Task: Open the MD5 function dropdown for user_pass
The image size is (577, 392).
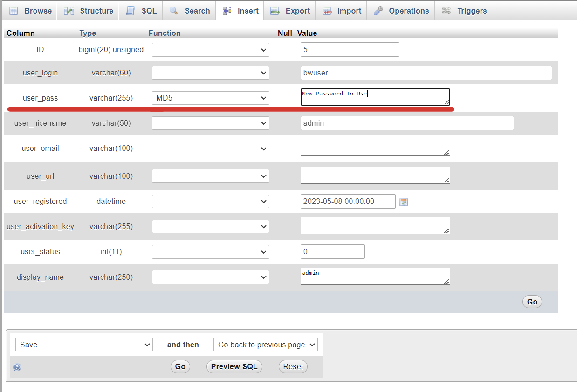Action: pos(211,98)
